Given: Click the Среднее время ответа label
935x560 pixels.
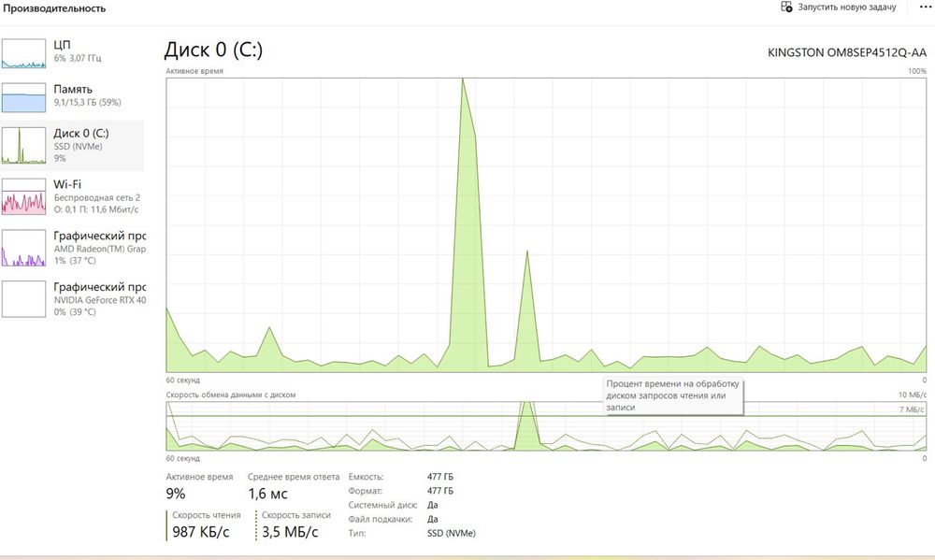Looking at the screenshot, I should [x=294, y=477].
